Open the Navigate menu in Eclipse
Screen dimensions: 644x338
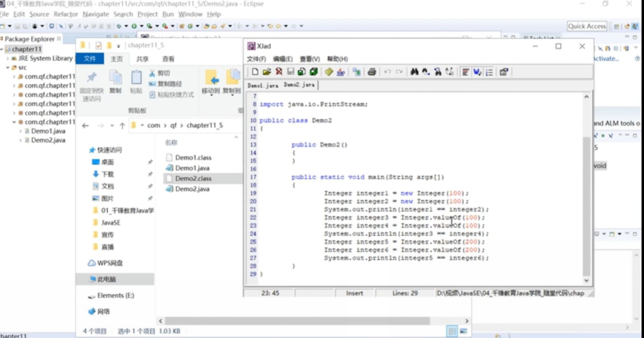click(96, 14)
